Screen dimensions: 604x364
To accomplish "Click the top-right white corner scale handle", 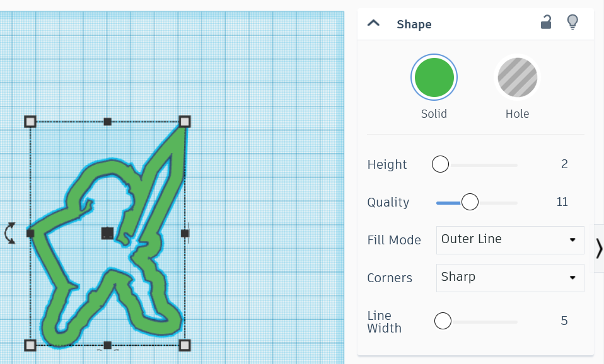I will tap(183, 120).
